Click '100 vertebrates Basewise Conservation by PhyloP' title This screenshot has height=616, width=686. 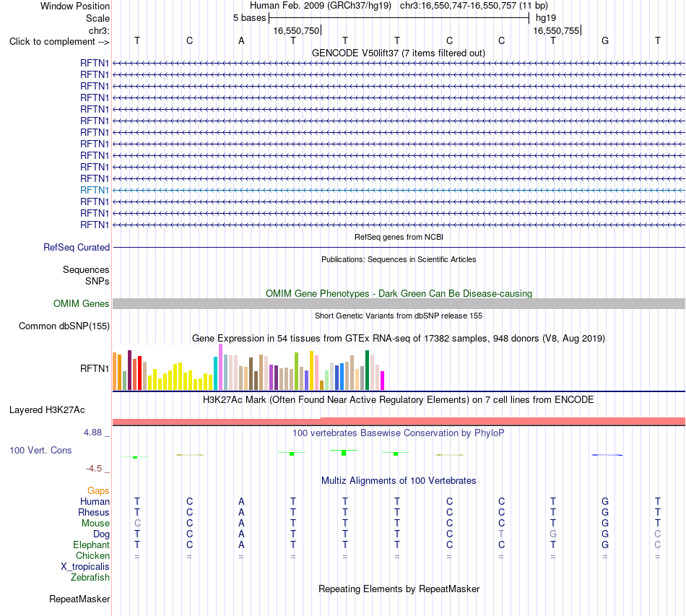399,433
